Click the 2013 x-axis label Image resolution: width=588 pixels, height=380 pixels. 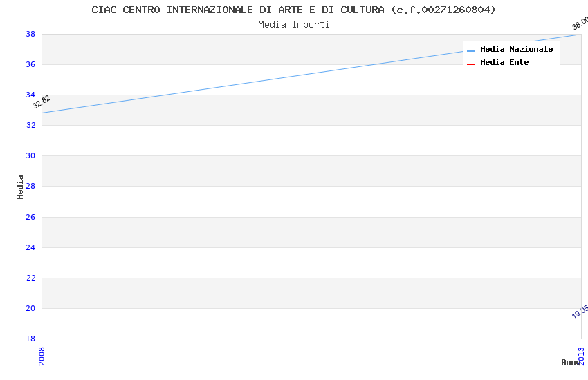click(x=581, y=356)
